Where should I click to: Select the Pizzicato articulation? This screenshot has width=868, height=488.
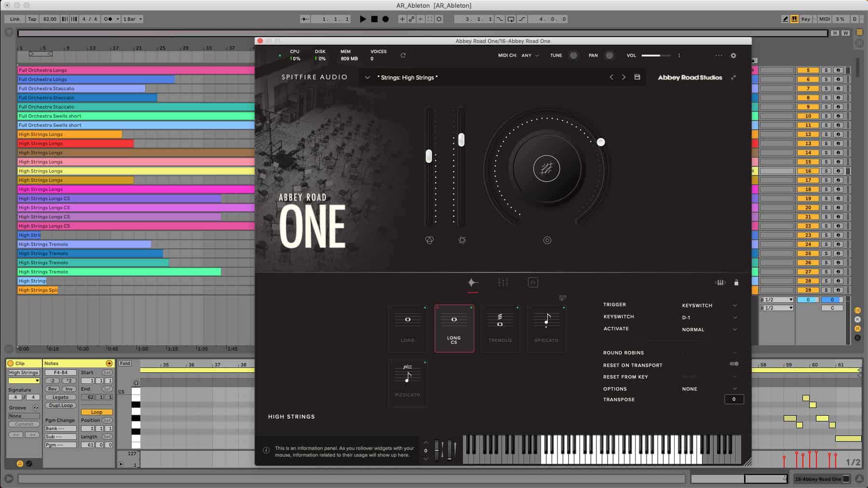(x=407, y=383)
